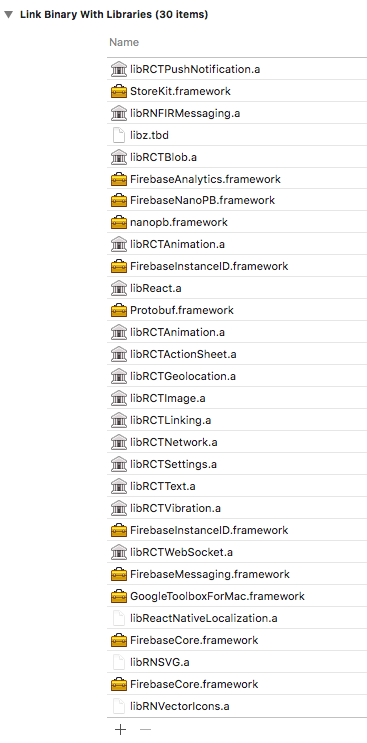Screen dimensions: 367x743
Task: Click the toolbox icon for GoogleToolboxForMac.framework
Action: click(118, 596)
